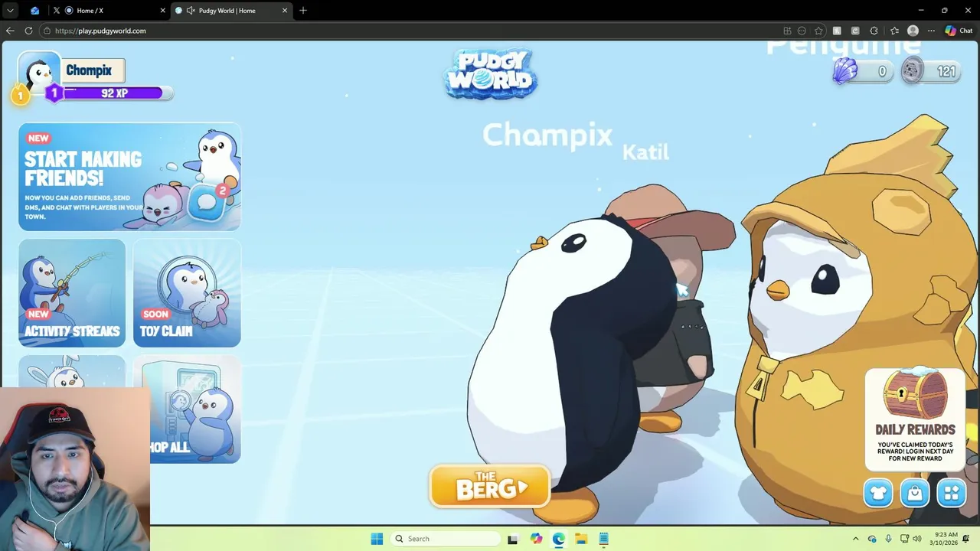Screen dimensions: 980x551
Task: Click the circled-dots icon in the address bar
Action: coord(802,31)
